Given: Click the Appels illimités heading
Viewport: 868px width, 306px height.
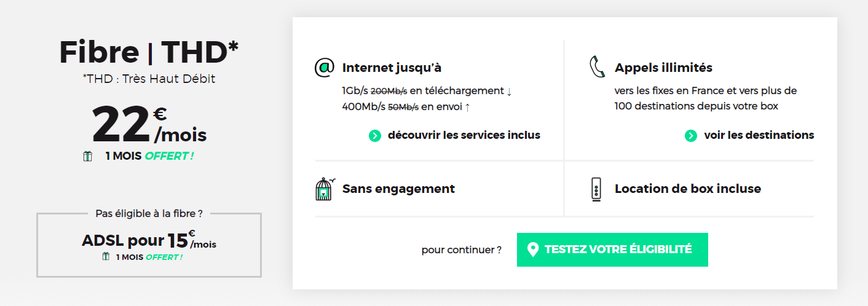Looking at the screenshot, I should click(x=663, y=68).
